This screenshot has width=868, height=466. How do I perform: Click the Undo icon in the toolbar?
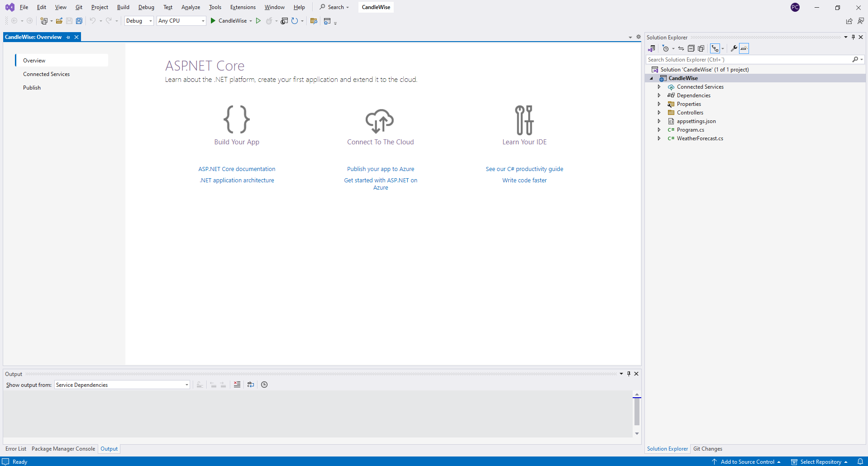point(92,20)
